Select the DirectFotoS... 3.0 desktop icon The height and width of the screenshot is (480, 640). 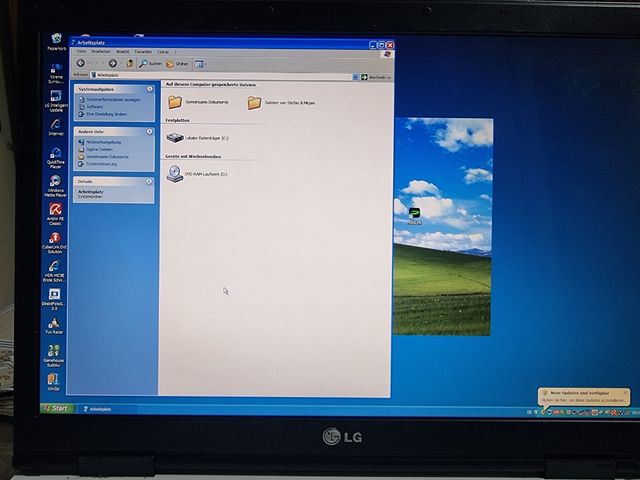pyautogui.click(x=54, y=299)
